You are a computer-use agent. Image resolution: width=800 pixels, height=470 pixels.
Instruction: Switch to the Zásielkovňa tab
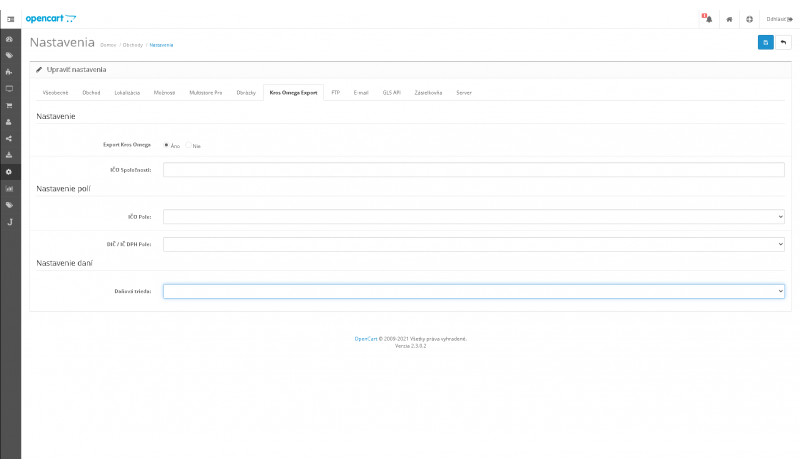point(428,93)
